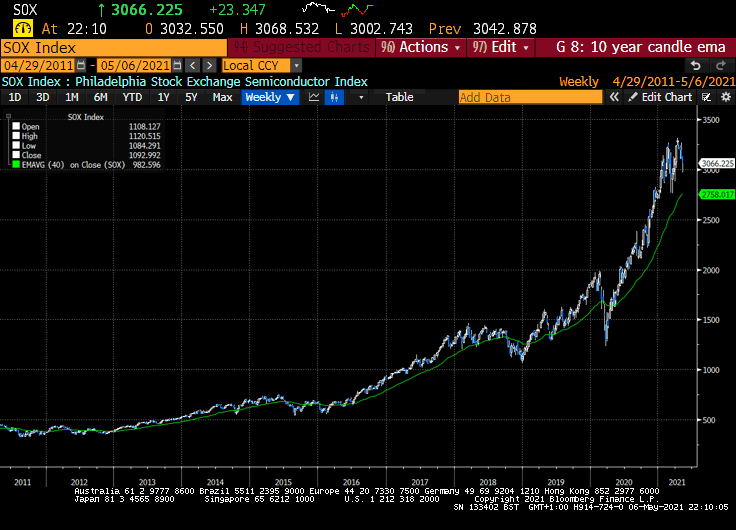
Task: Click the 3500 label on price axis
Action: tap(711, 120)
